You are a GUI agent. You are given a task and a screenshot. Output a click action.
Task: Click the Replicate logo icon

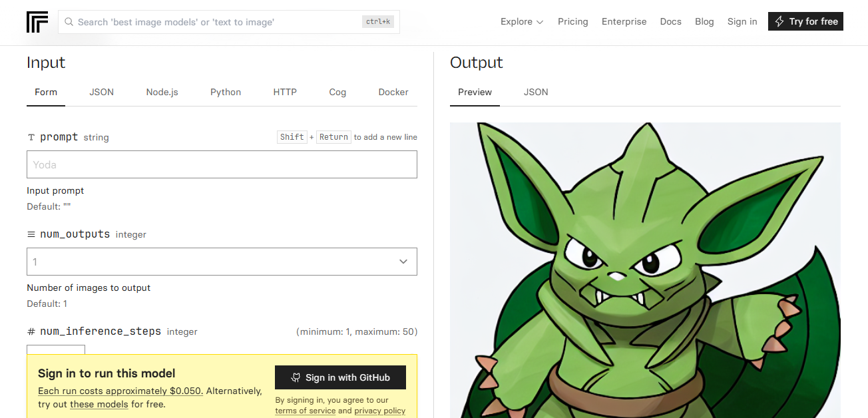37,22
